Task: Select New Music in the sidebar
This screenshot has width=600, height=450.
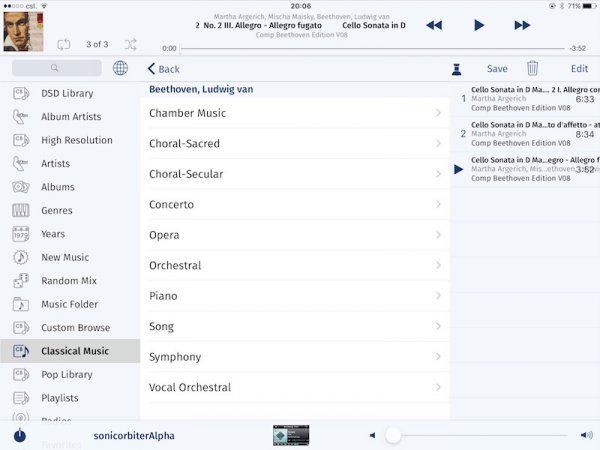Action: [x=65, y=257]
